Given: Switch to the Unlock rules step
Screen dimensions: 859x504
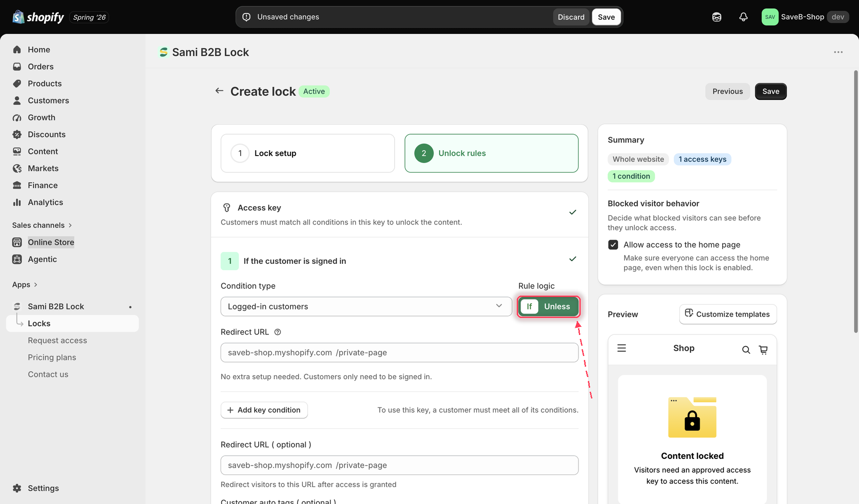Looking at the screenshot, I should point(491,153).
